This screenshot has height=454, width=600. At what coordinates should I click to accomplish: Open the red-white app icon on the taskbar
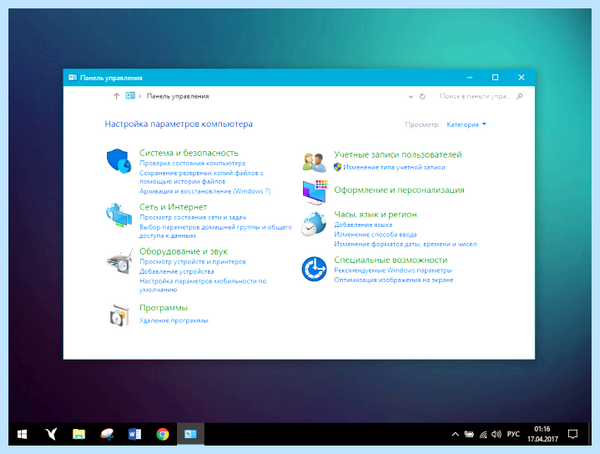[x=107, y=434]
